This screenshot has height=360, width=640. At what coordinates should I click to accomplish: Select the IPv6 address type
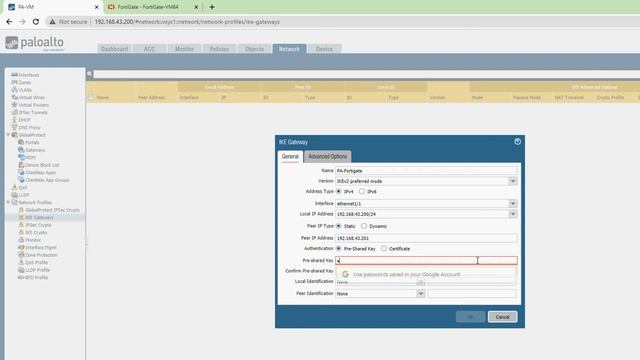(362, 191)
